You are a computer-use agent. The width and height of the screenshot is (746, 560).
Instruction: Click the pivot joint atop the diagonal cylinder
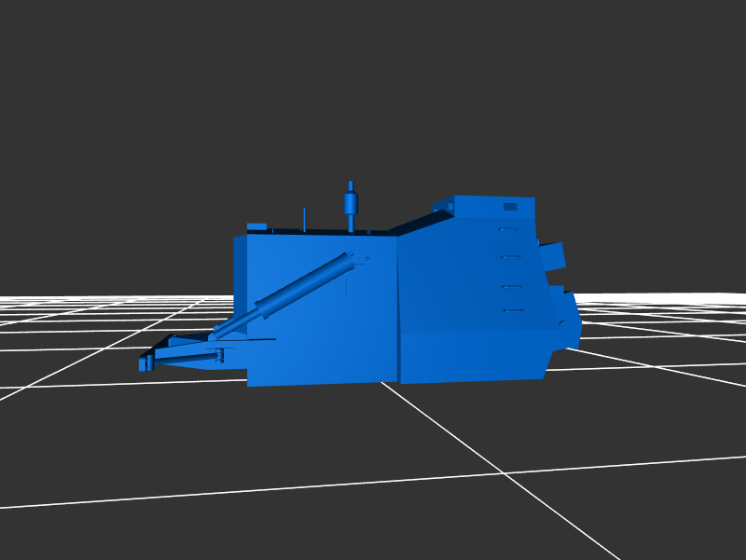coord(354,258)
